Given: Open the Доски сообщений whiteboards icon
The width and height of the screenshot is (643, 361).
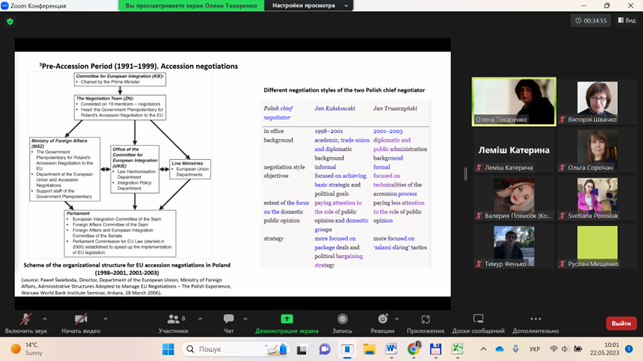Looking at the screenshot, I should [x=478, y=319].
